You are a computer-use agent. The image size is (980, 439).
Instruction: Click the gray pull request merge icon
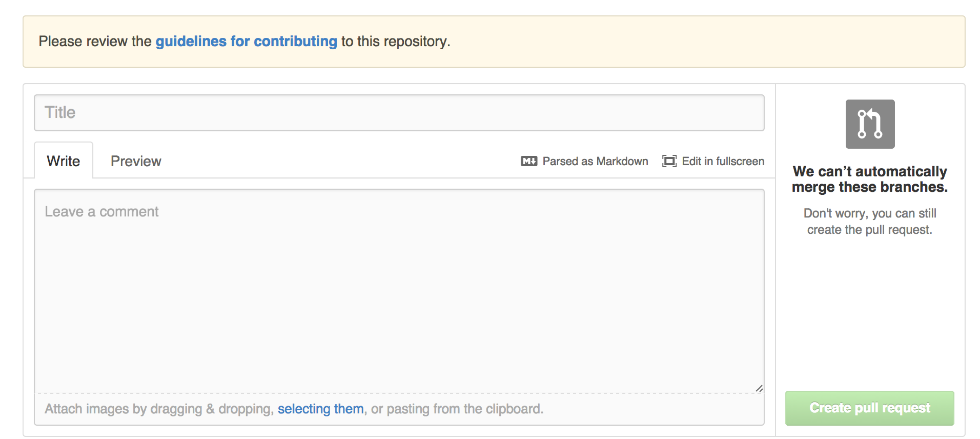[x=870, y=124]
